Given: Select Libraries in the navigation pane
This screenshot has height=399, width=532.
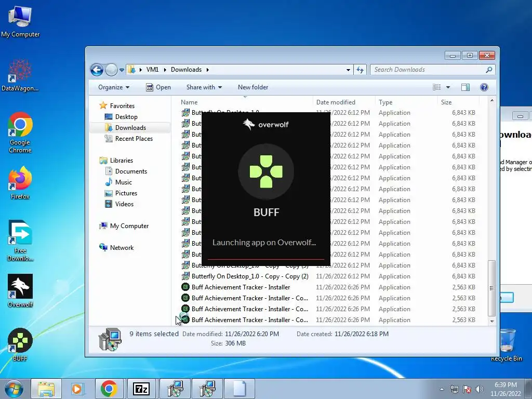Looking at the screenshot, I should point(116,161).
